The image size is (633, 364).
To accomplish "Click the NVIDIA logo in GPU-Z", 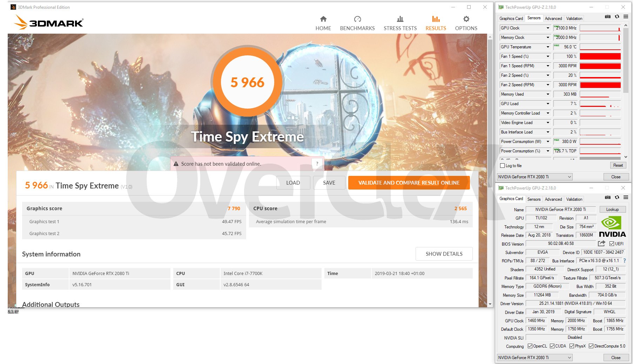I will point(612,227).
